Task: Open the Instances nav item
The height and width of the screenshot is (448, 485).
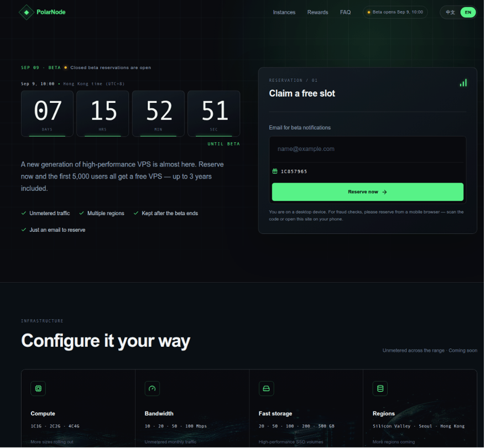Action: (284, 12)
